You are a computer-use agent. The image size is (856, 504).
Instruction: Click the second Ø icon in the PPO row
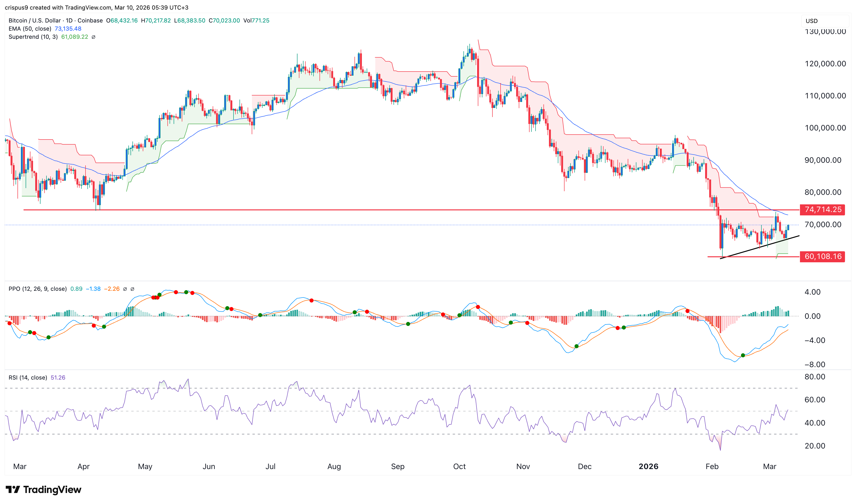133,289
